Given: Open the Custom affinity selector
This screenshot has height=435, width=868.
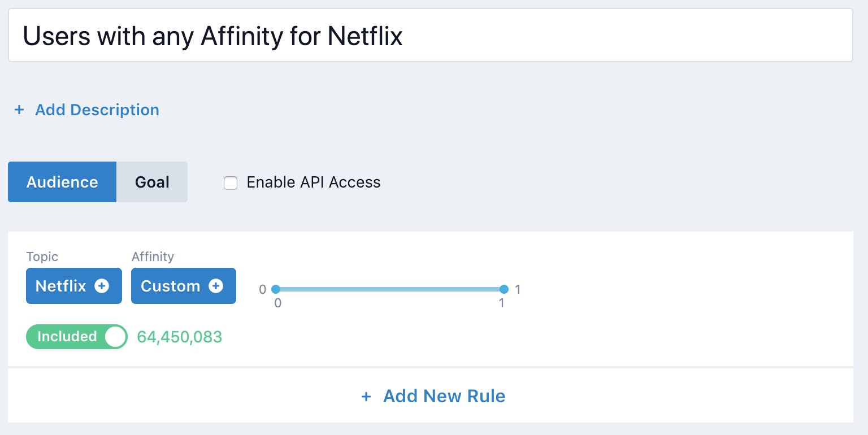Looking at the screenshot, I should (170, 286).
